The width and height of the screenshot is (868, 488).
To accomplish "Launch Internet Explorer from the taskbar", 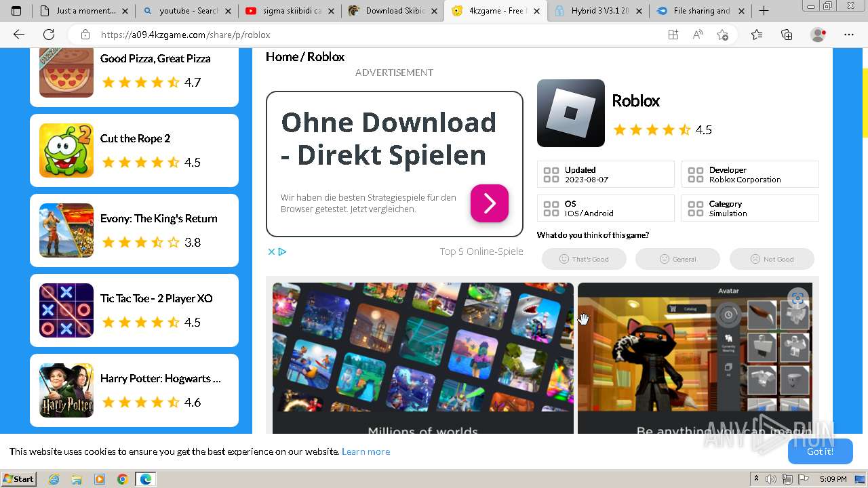I will (x=54, y=479).
